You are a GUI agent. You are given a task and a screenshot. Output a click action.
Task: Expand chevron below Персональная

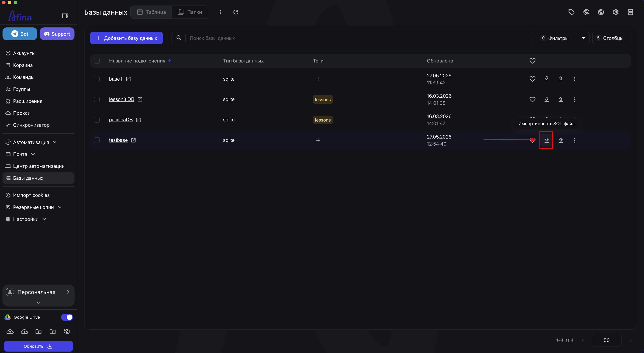(38, 303)
